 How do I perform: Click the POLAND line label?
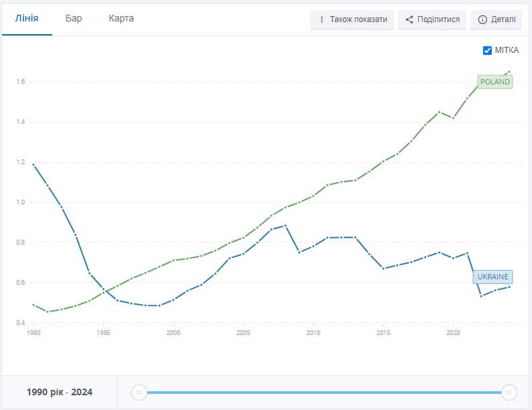point(495,82)
